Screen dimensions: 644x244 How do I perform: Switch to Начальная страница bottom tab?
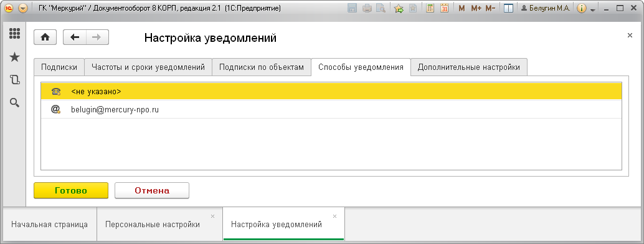(49, 224)
